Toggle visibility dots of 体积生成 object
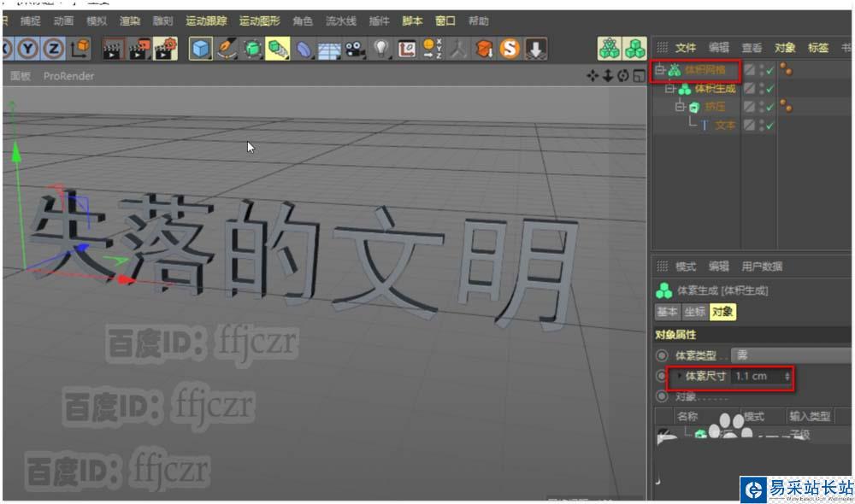 coord(762,88)
